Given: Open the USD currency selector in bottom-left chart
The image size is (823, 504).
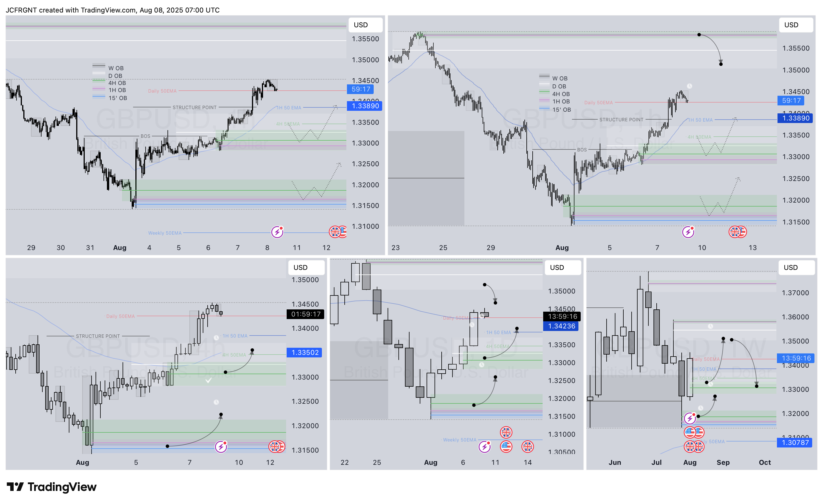Looking at the screenshot, I should (x=306, y=267).
